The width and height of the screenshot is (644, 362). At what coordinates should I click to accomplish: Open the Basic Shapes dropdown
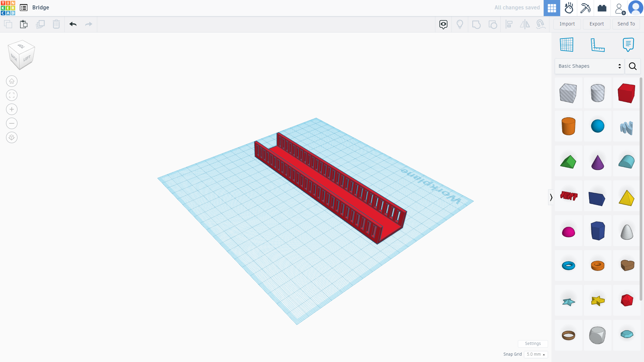tap(589, 66)
